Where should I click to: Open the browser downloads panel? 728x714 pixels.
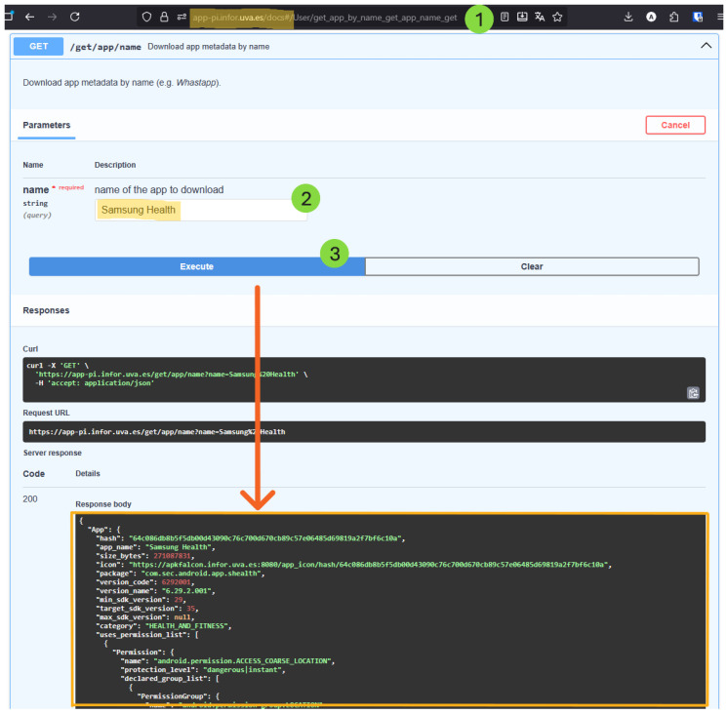pyautogui.click(x=628, y=18)
